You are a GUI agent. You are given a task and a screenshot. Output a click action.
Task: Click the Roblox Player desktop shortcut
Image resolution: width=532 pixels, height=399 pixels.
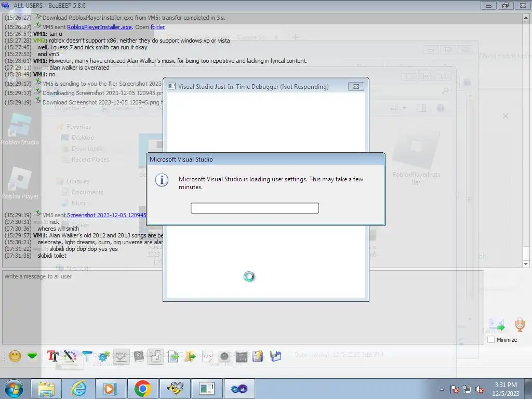pyautogui.click(x=20, y=183)
